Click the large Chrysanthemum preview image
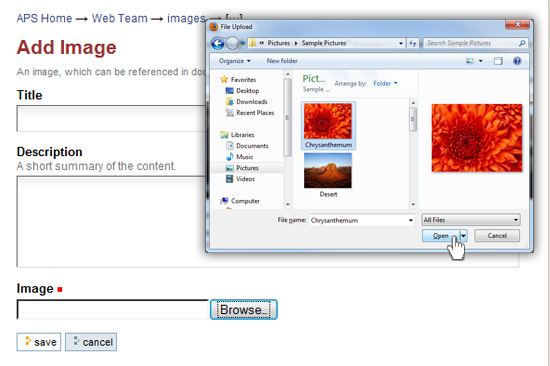Screen dimensions: 550x366 click(x=477, y=138)
